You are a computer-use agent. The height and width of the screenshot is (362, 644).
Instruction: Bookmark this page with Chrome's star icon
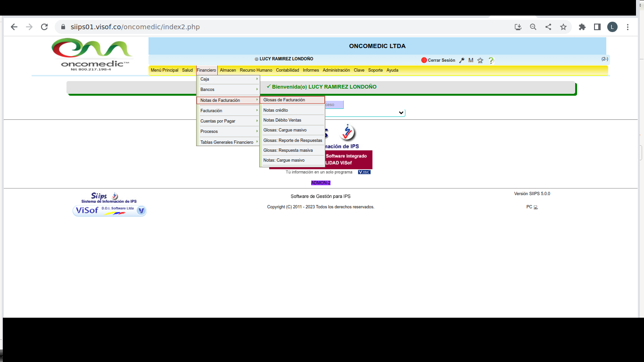[x=563, y=27]
